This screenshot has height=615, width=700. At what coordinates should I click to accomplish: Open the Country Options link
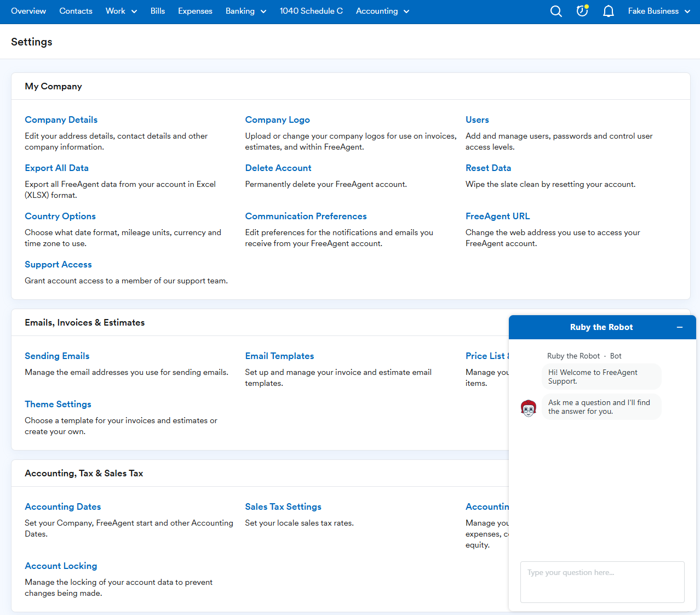60,217
